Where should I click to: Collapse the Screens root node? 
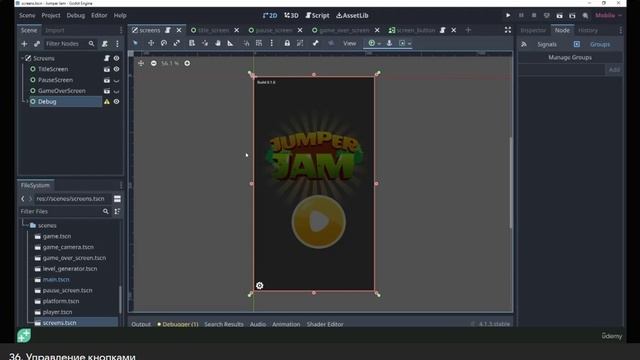(x=22, y=58)
